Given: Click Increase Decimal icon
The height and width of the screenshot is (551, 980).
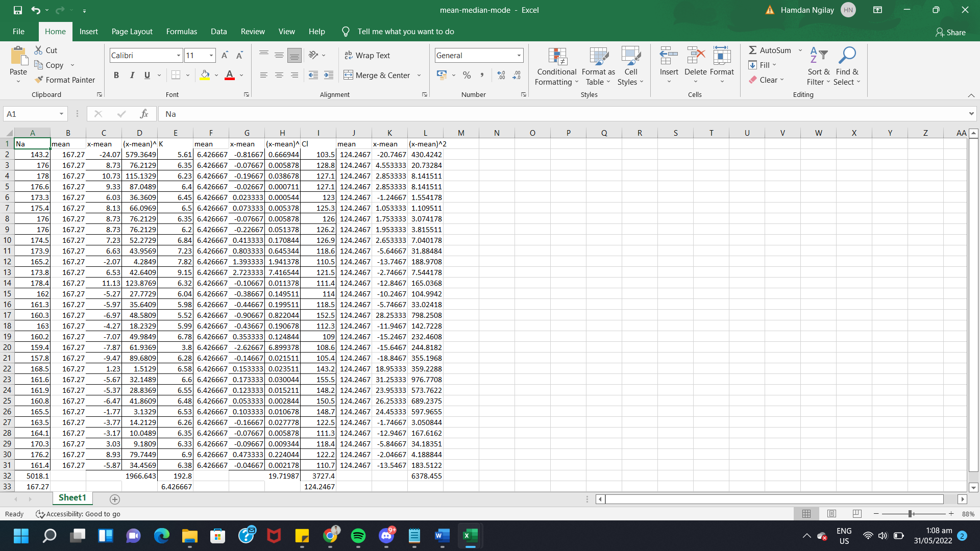Looking at the screenshot, I should coord(501,75).
